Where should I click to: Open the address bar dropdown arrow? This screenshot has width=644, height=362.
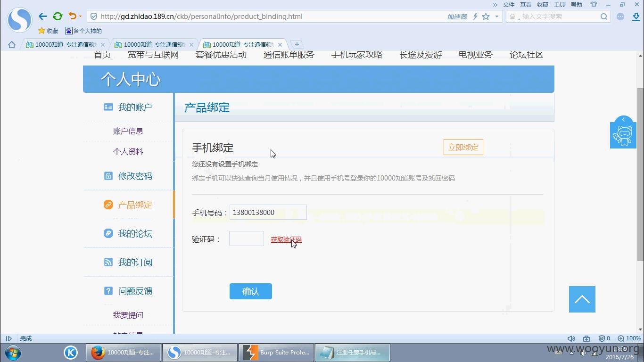click(496, 16)
